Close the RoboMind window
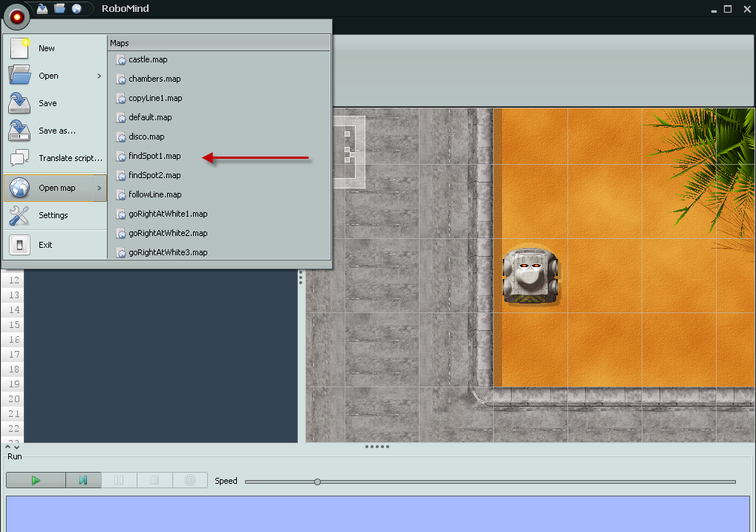756x532 pixels. click(747, 9)
